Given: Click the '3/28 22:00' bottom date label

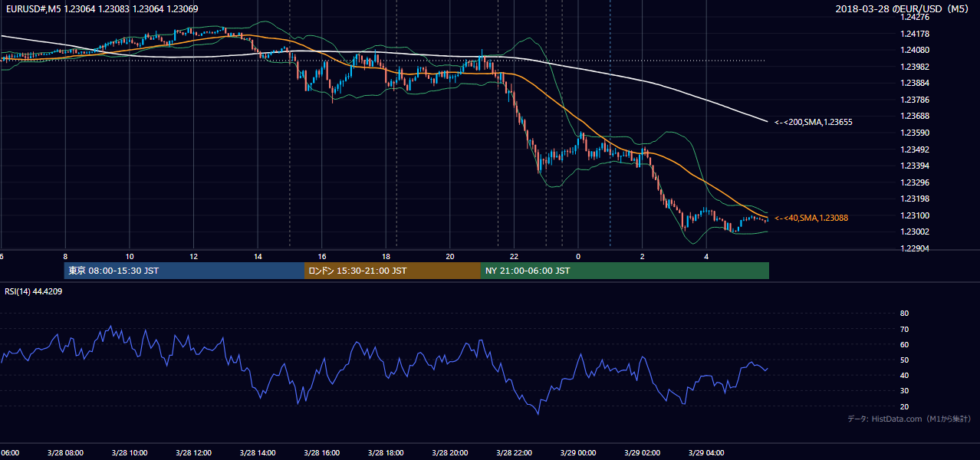Looking at the screenshot, I should (514, 452).
